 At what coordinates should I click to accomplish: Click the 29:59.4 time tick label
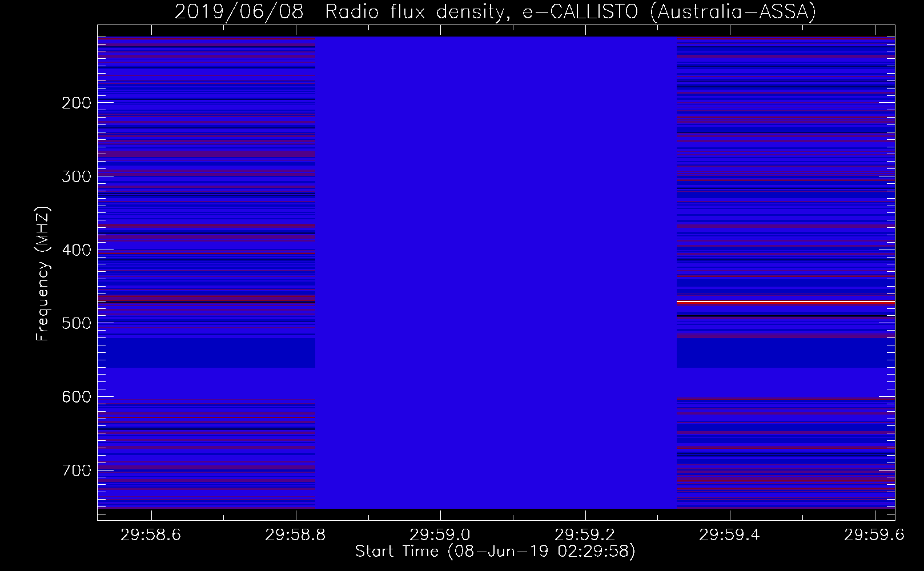click(730, 534)
